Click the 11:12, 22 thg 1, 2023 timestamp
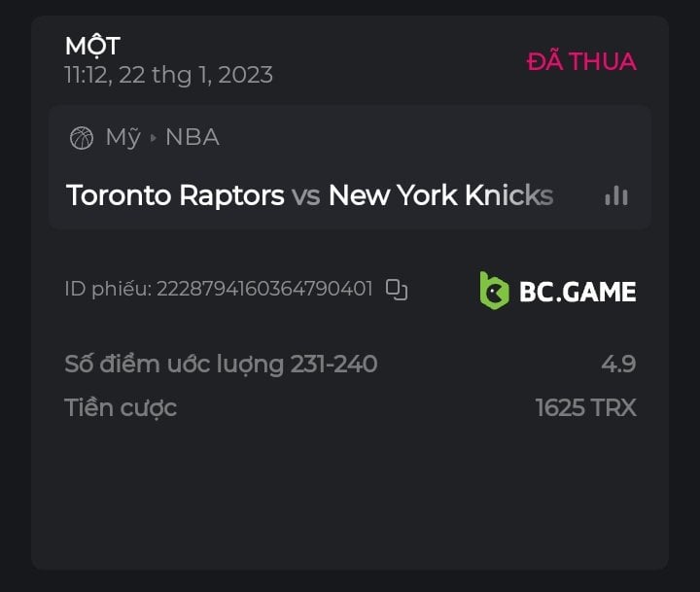Image resolution: width=700 pixels, height=592 pixels. [x=168, y=75]
